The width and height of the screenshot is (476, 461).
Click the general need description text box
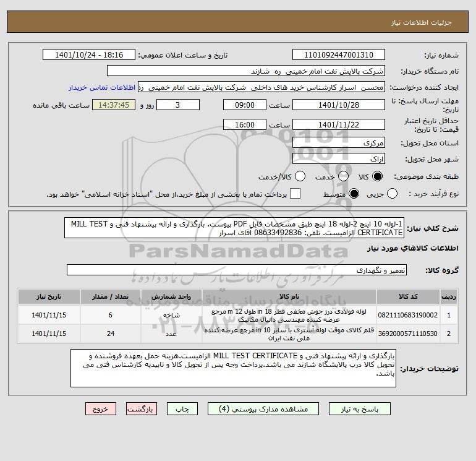tap(234, 228)
